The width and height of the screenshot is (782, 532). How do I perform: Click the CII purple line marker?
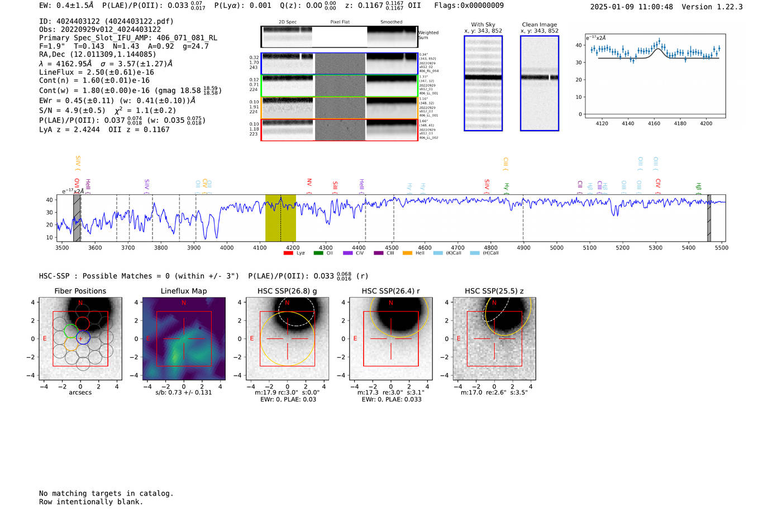pos(580,187)
